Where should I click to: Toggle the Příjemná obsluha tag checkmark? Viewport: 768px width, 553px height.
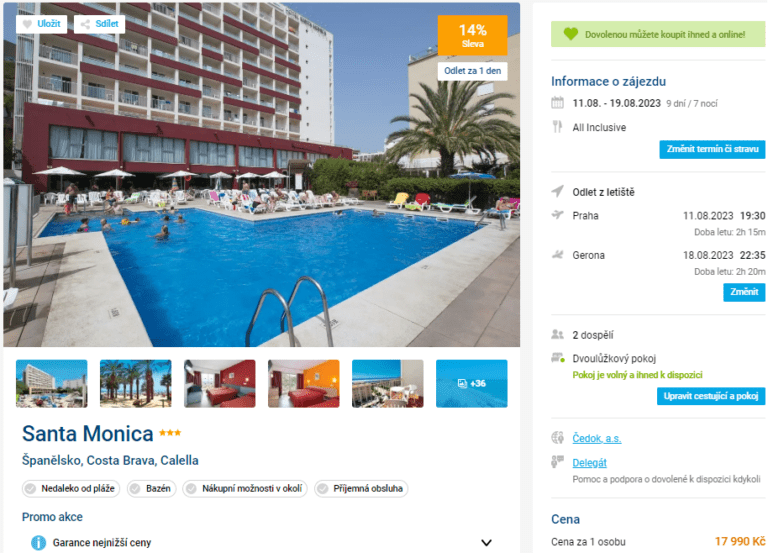point(322,488)
